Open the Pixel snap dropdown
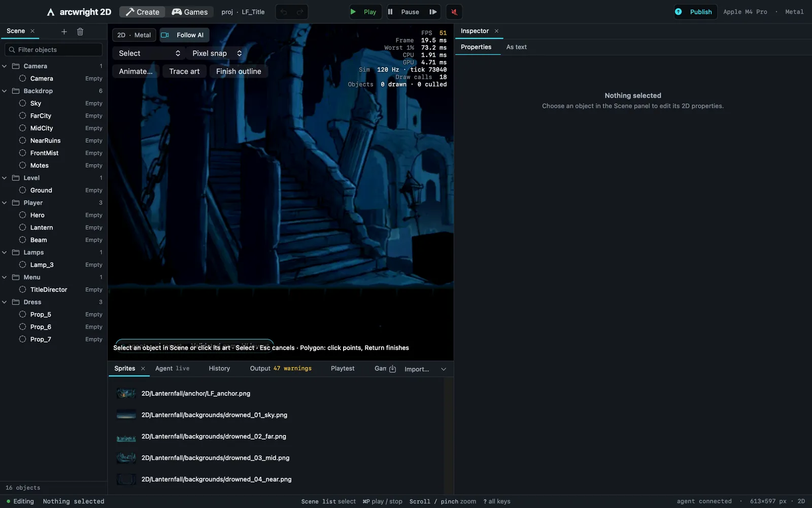This screenshot has width=812, height=508. point(217,53)
